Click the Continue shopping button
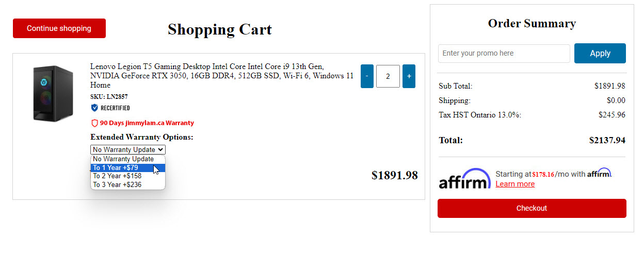 (59, 28)
